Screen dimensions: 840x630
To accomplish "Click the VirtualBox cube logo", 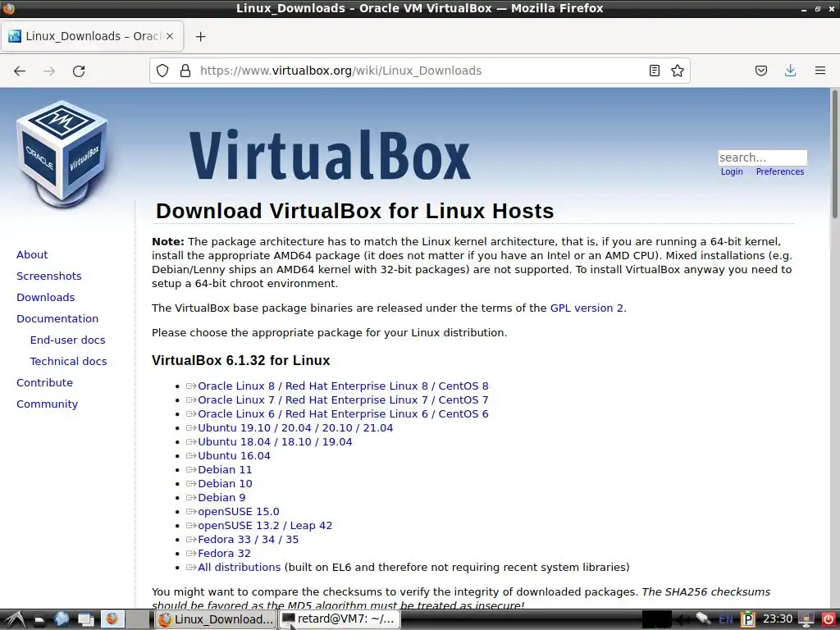I will tap(62, 154).
